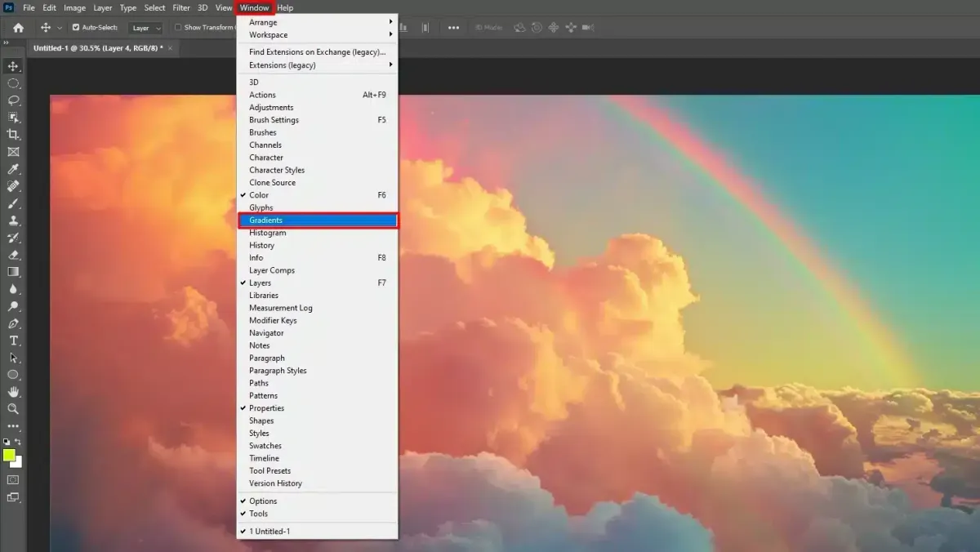
Task: Select the Hand tool
Action: pyautogui.click(x=13, y=392)
